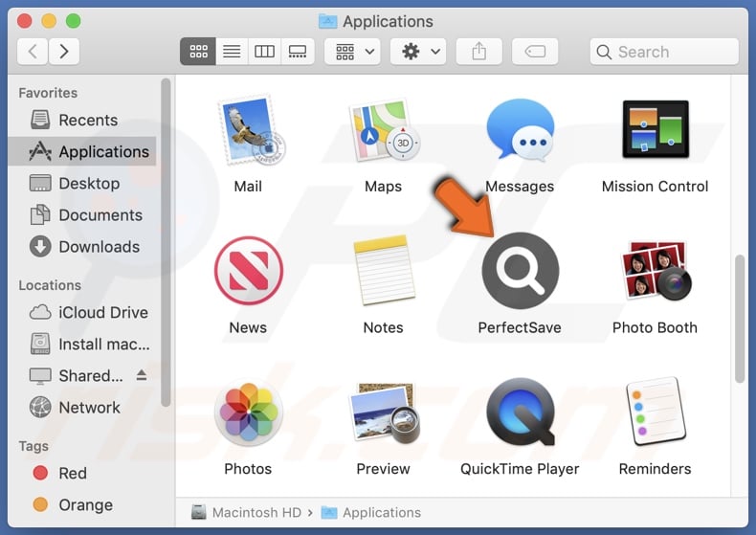
Task: Minimize the window with the yellow button
Action: click(49, 21)
